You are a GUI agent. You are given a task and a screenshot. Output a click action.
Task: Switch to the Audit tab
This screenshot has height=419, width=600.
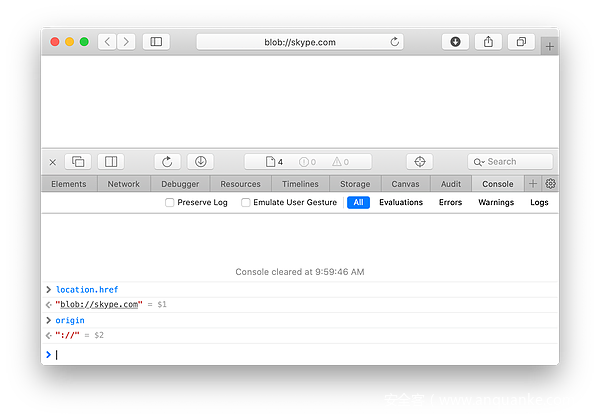tap(451, 184)
